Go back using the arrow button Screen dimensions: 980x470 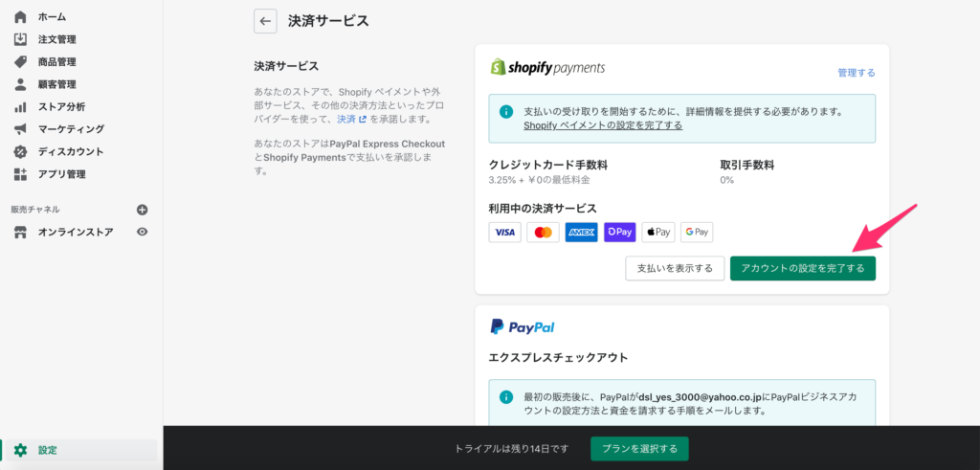[x=265, y=21]
